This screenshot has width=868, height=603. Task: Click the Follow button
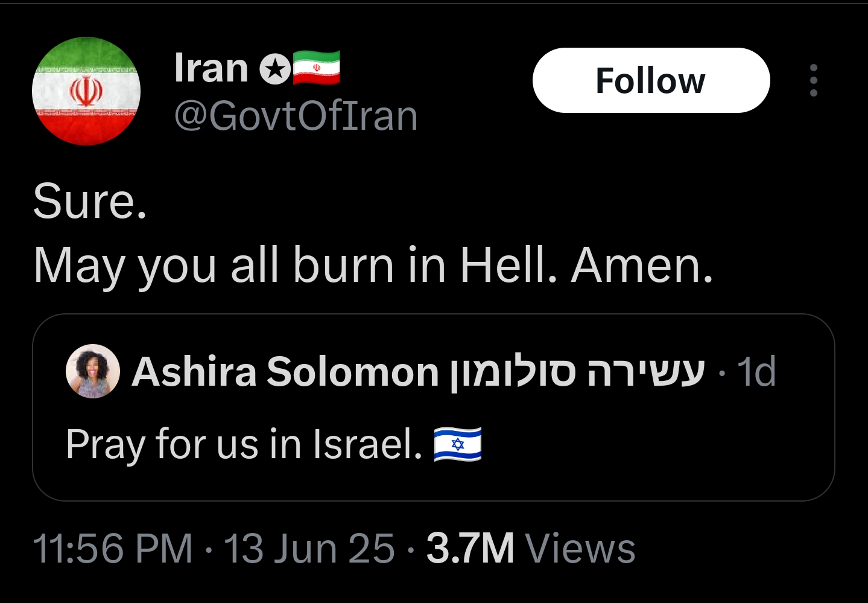(x=651, y=80)
